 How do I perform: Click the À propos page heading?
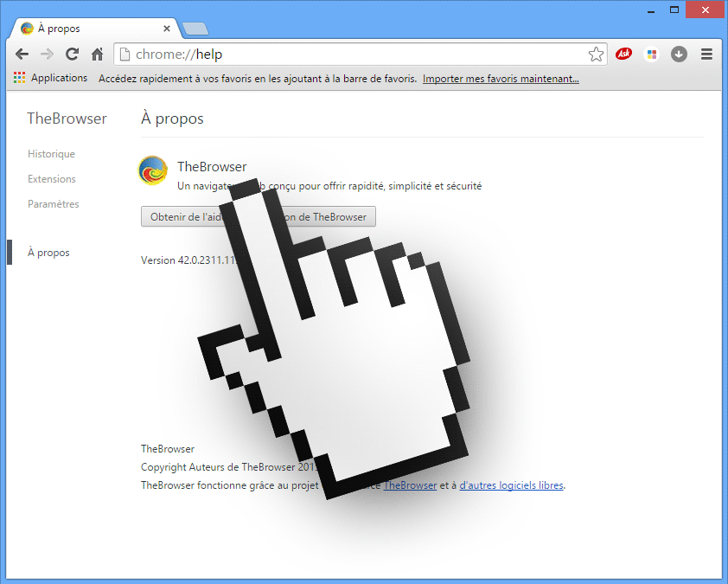click(172, 119)
